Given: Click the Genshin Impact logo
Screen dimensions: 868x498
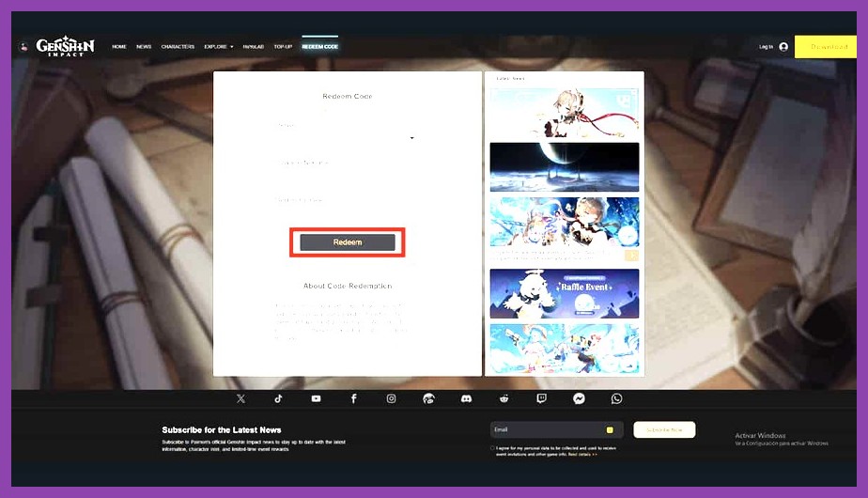Looking at the screenshot, I should coord(66,46).
